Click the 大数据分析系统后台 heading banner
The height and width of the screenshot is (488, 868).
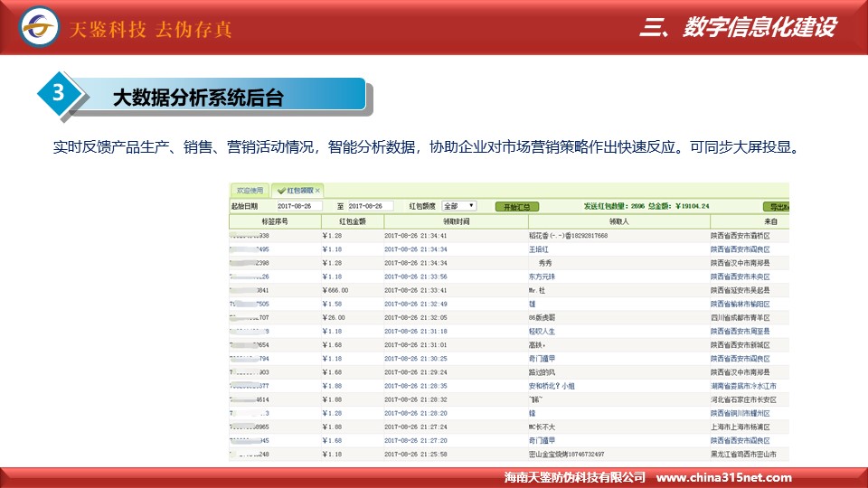pyautogui.click(x=198, y=99)
